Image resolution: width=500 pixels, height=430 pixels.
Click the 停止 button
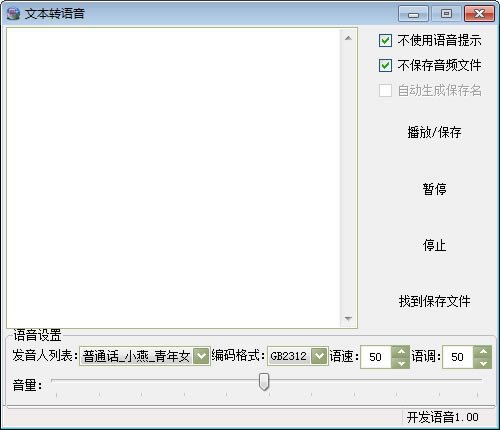[x=434, y=245]
